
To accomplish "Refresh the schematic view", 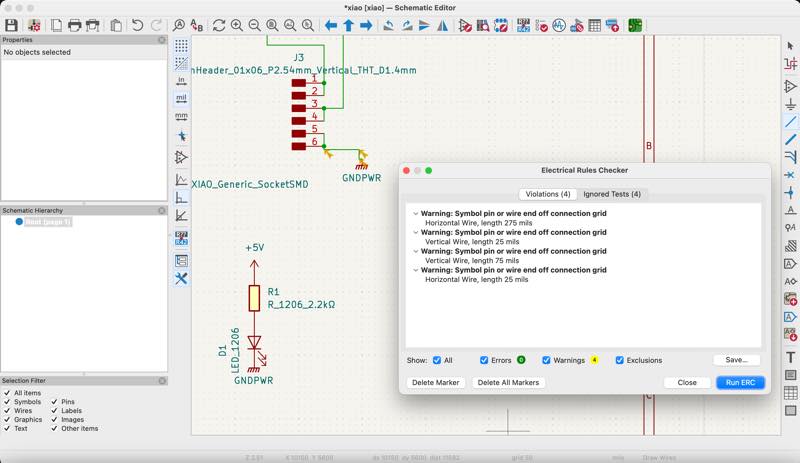I will pyautogui.click(x=219, y=25).
